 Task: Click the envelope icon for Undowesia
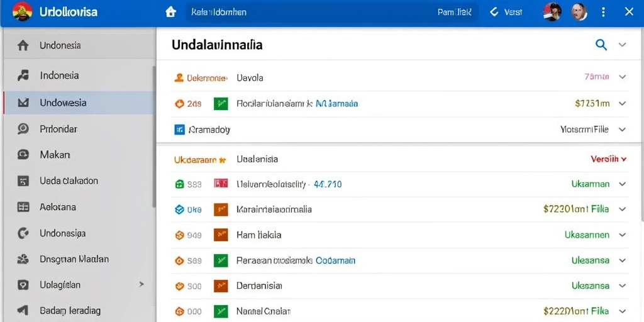tap(23, 103)
